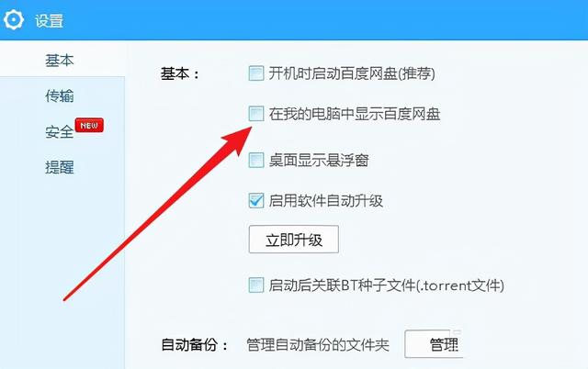Uncheck 启用软件自动升级 checkbox
This screenshot has width=588, height=369.
[256, 200]
